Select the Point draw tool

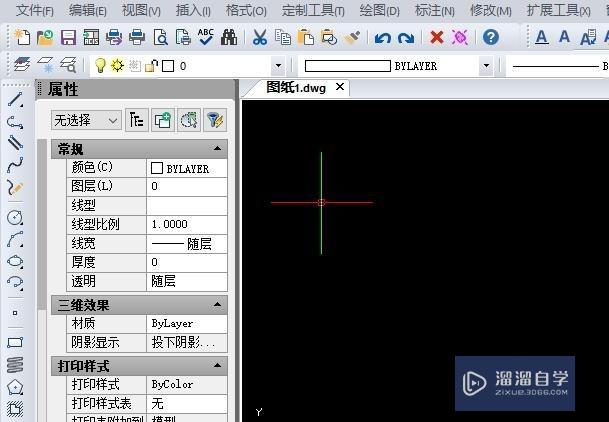tap(15, 313)
